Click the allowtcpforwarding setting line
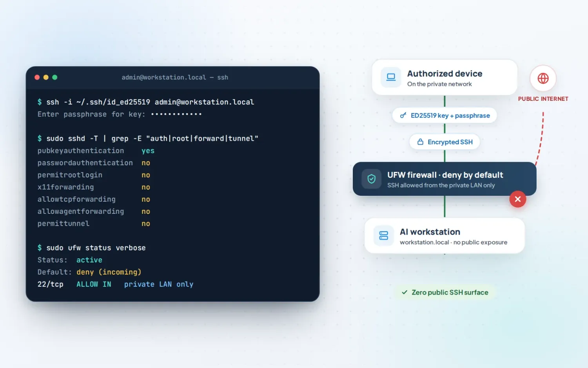This screenshot has height=368, width=588. tap(94, 199)
